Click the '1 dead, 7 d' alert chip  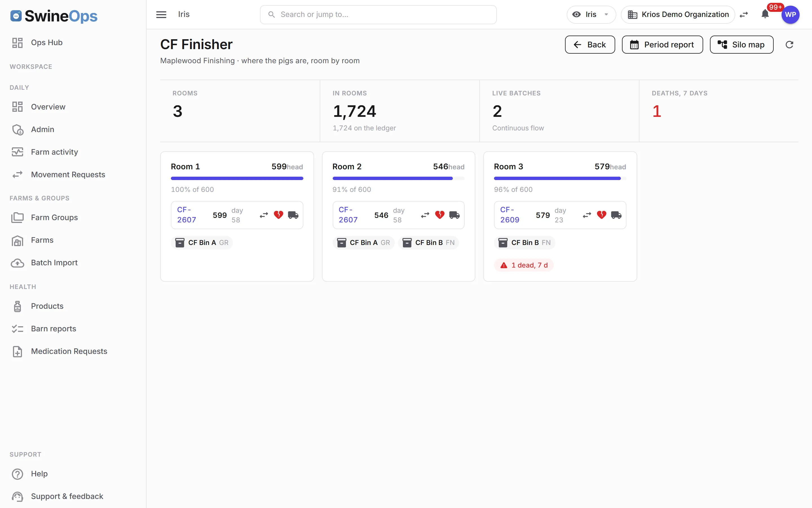(524, 265)
